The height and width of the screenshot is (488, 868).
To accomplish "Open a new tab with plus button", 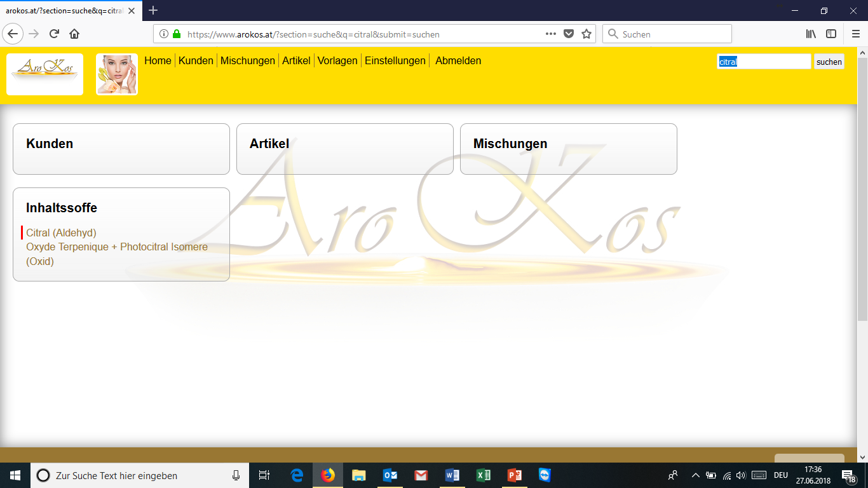I will point(153,10).
